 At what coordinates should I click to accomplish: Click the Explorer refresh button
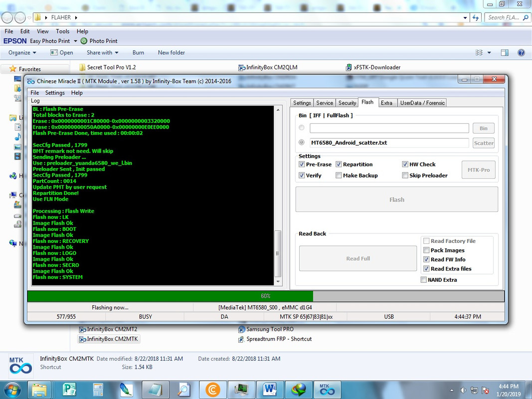click(x=476, y=17)
